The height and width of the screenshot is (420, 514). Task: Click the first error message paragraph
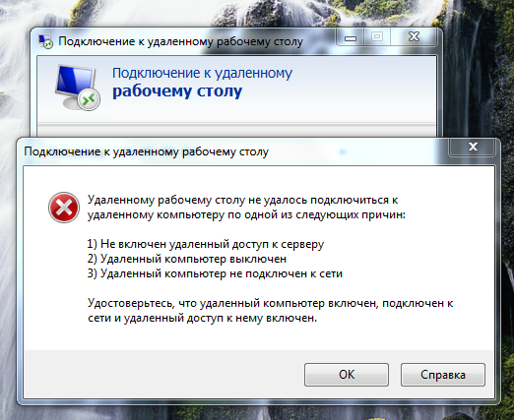[x=246, y=208]
